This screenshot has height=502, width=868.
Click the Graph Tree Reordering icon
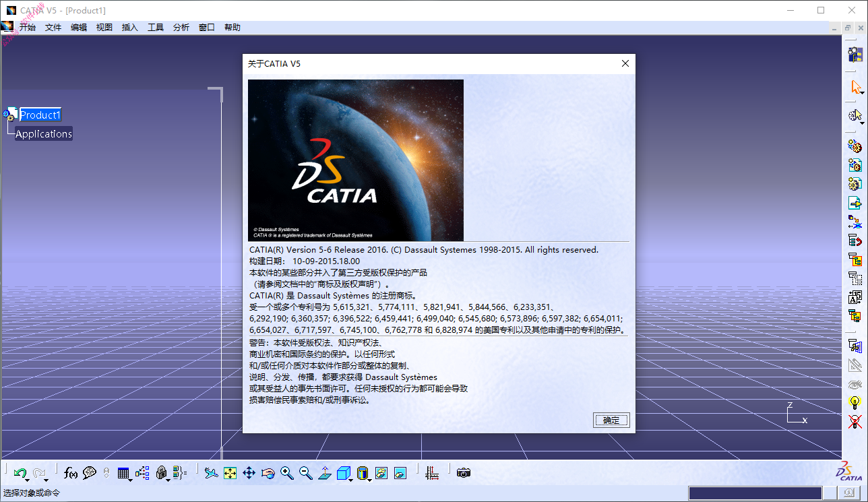point(855,241)
